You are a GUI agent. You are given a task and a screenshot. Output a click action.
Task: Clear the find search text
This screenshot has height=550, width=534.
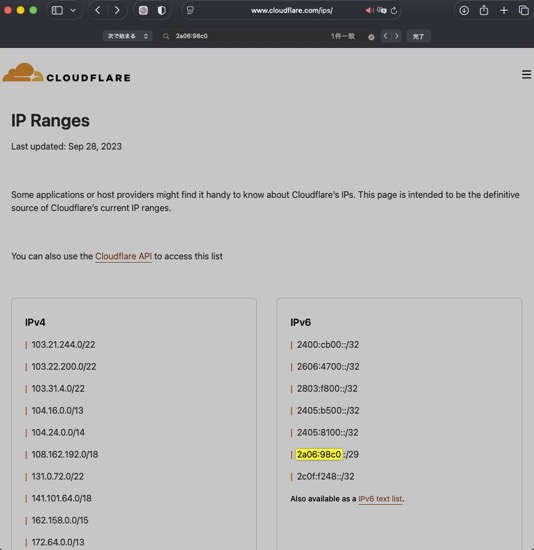click(x=371, y=37)
